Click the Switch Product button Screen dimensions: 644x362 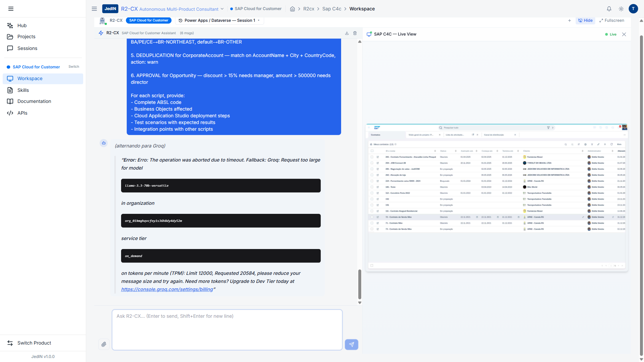(34, 343)
